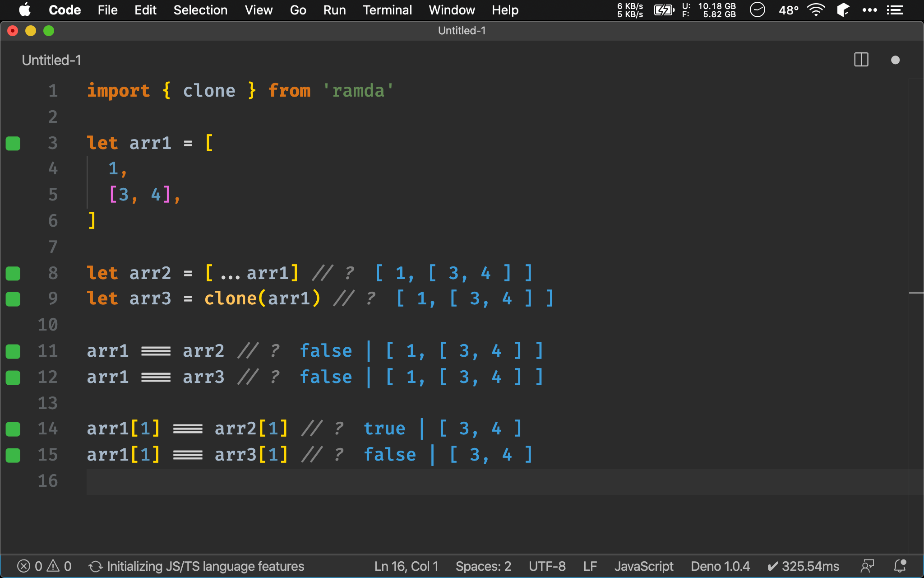Screen dimensions: 924x578
Task: Change indentation via Spaces: 2
Action: coord(483,566)
